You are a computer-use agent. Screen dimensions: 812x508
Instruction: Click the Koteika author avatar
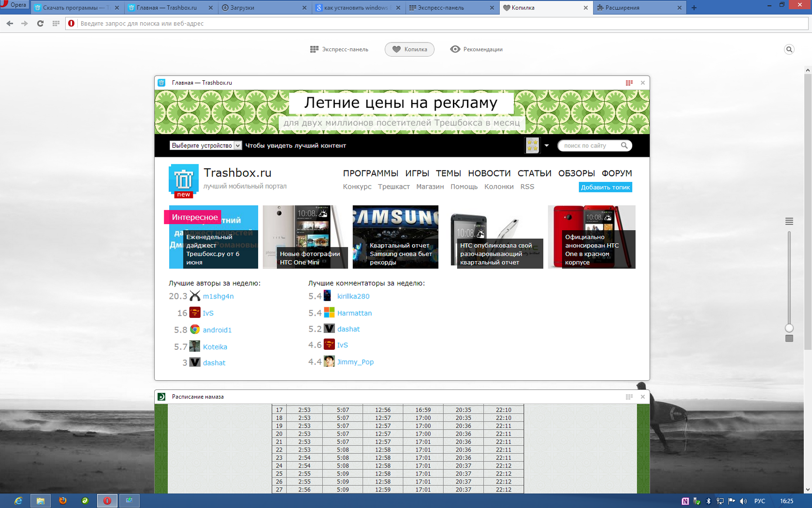tap(195, 346)
